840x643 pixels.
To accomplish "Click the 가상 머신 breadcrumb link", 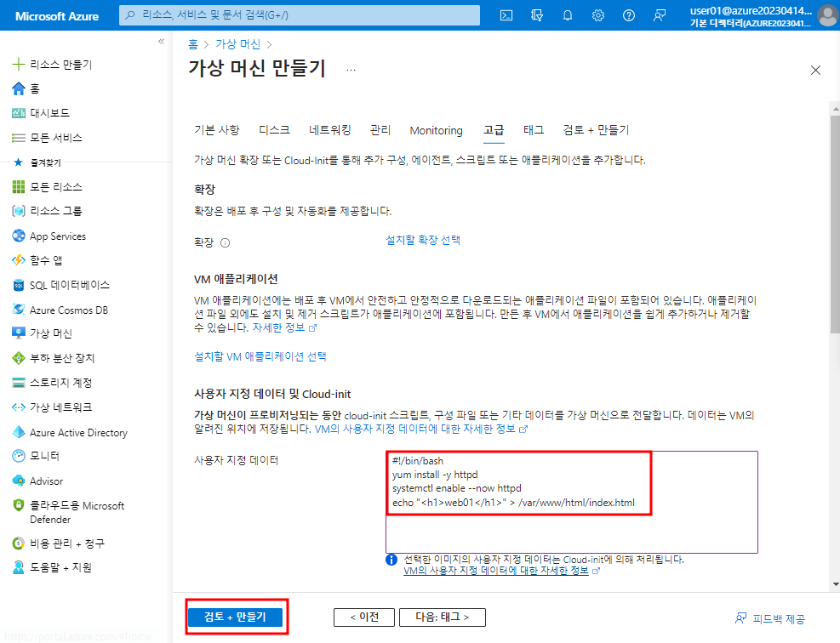I will click(238, 44).
